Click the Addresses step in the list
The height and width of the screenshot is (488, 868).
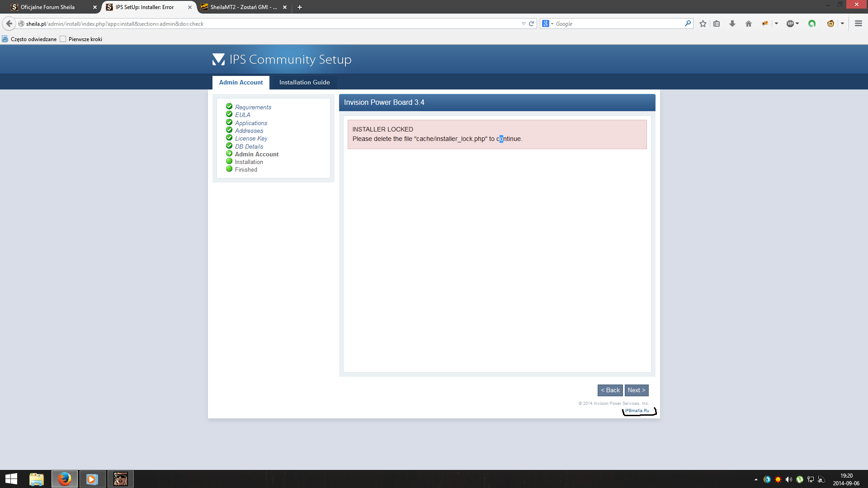tap(249, 131)
